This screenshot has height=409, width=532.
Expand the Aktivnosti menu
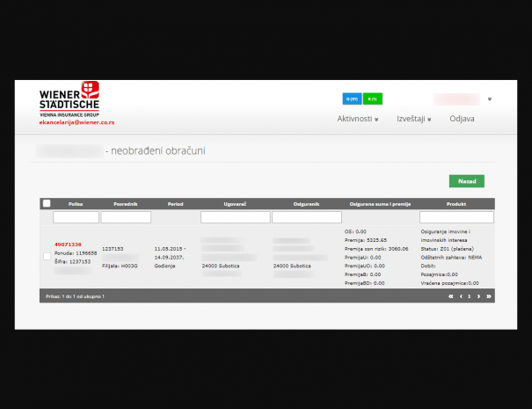[x=357, y=119]
